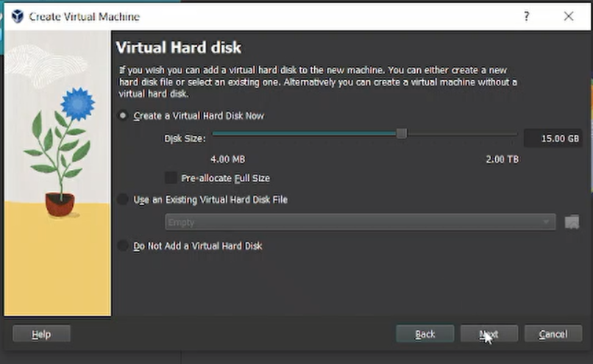Click the VirtualBox logo in title bar

[x=17, y=16]
